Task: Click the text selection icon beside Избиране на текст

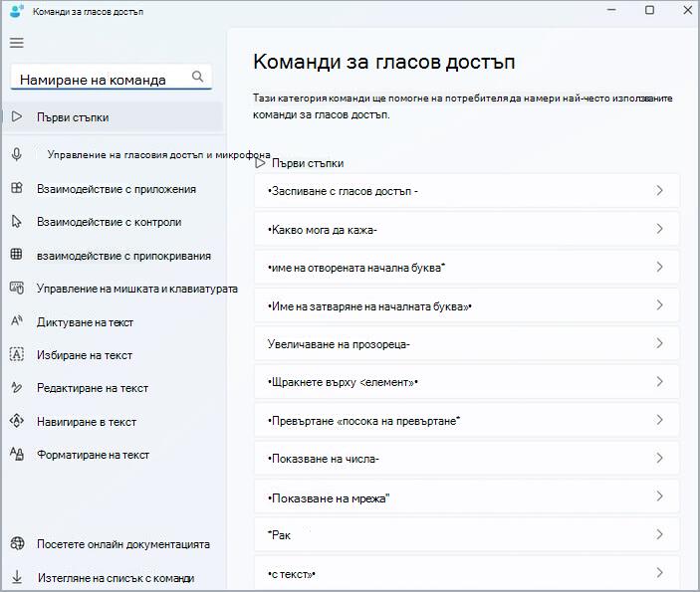Action: click(x=17, y=354)
